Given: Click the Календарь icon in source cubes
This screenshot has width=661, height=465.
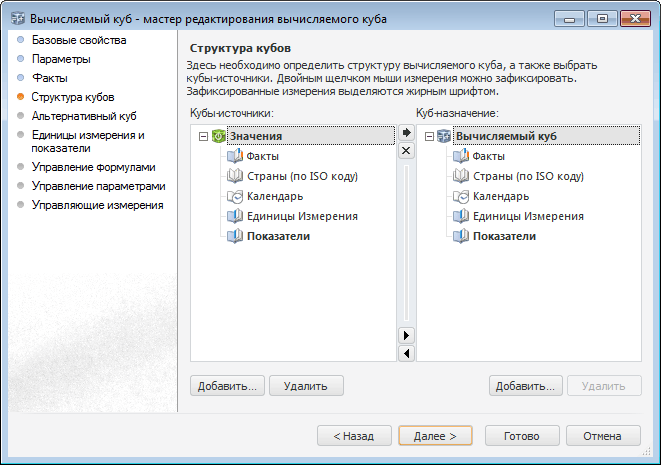Looking at the screenshot, I should [x=235, y=196].
